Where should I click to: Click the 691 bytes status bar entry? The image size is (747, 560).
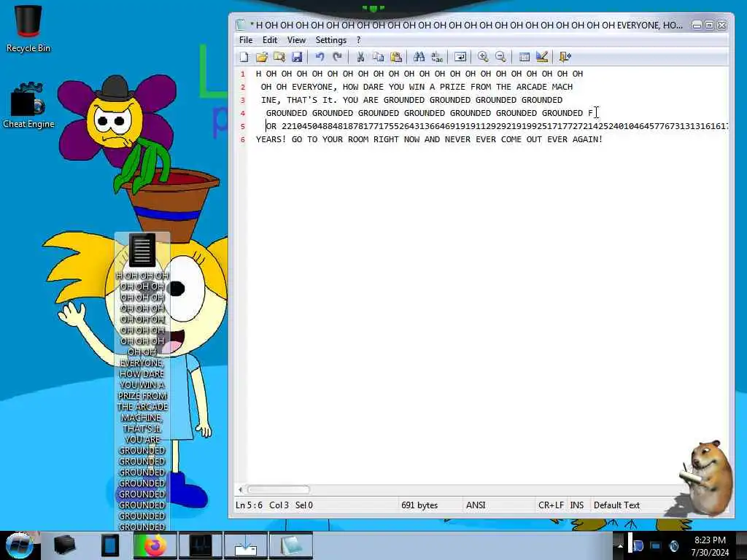click(x=419, y=505)
